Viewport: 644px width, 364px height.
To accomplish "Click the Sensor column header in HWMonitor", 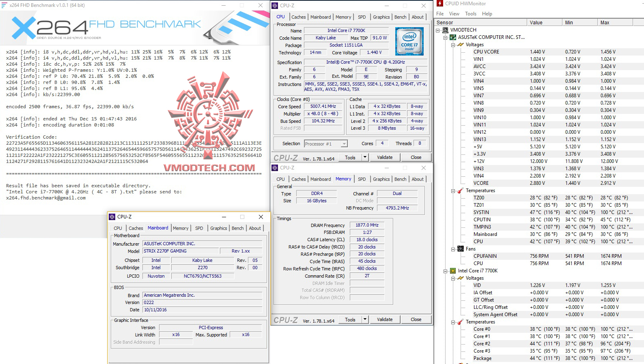I will tap(480, 23).
